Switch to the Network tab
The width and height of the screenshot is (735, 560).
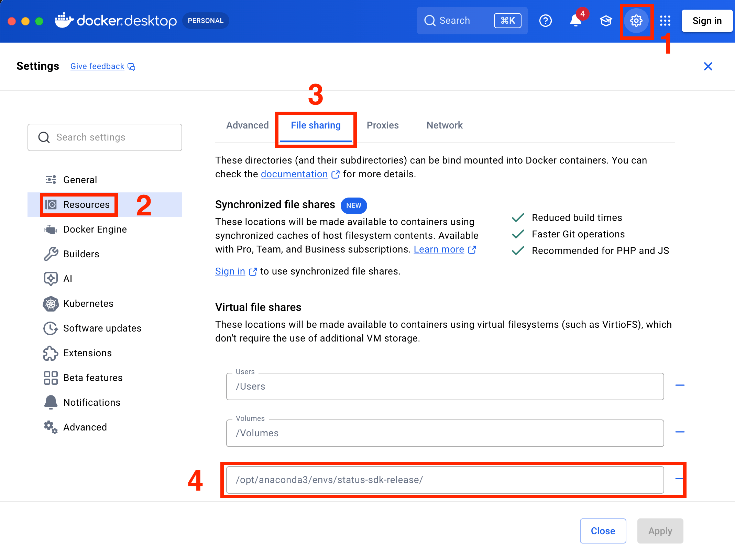(x=445, y=125)
